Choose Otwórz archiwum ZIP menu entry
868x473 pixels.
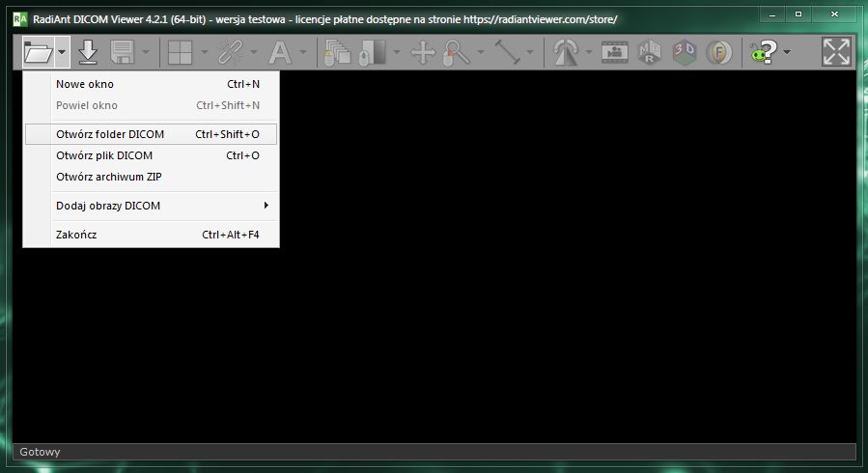tap(152, 177)
